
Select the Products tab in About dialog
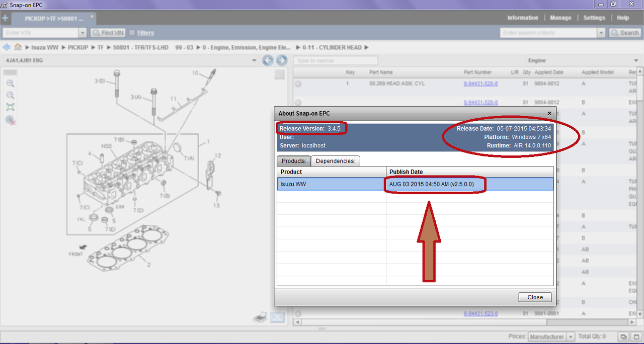point(294,161)
